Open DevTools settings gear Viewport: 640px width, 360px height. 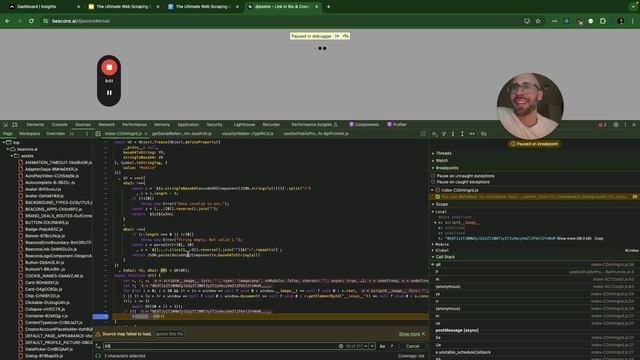616,125
